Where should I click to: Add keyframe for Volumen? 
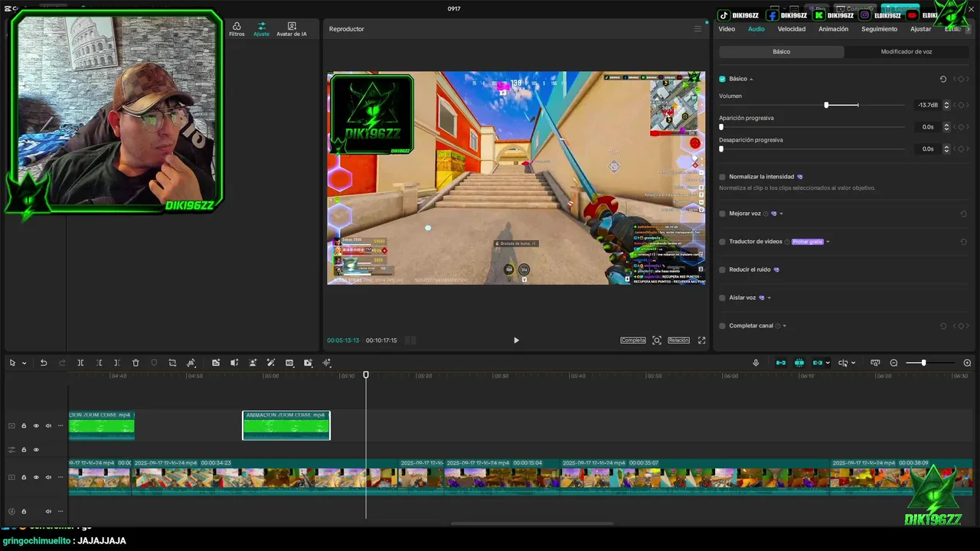961,105
